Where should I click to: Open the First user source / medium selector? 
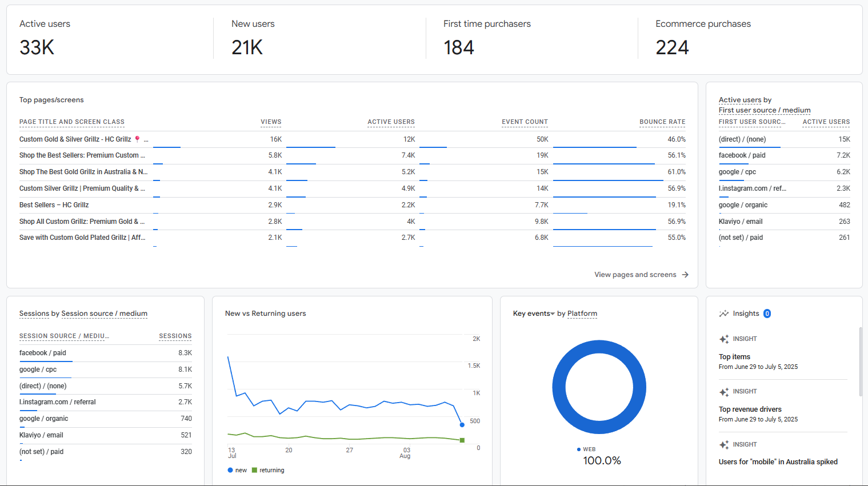tap(764, 110)
